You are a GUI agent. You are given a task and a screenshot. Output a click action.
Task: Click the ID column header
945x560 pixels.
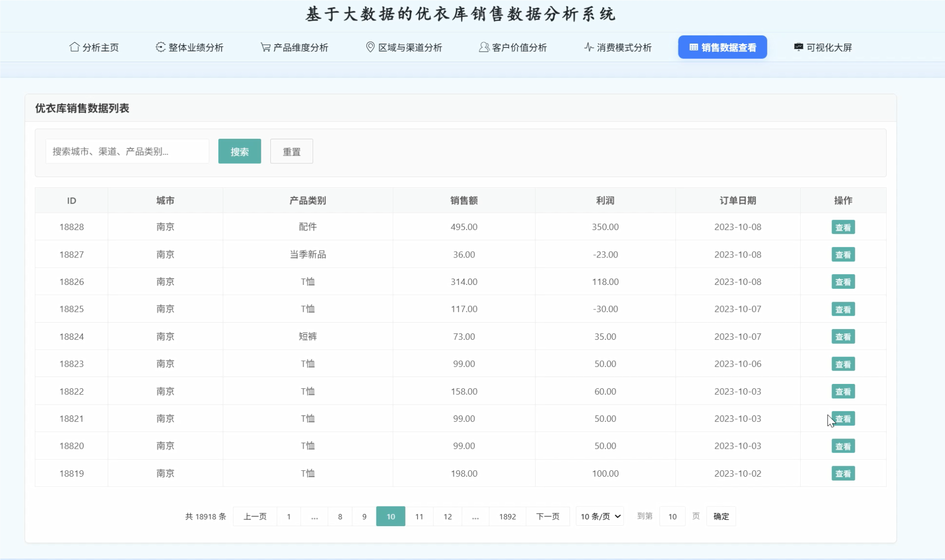pos(72,201)
